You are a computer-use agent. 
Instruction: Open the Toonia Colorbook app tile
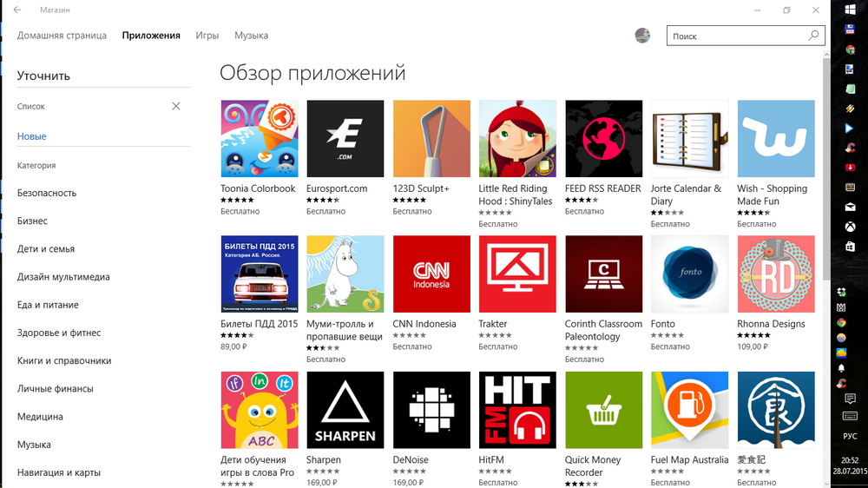[260, 139]
